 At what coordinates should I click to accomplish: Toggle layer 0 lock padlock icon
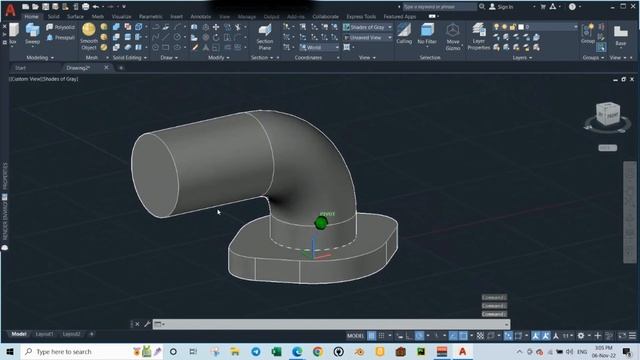point(513,27)
